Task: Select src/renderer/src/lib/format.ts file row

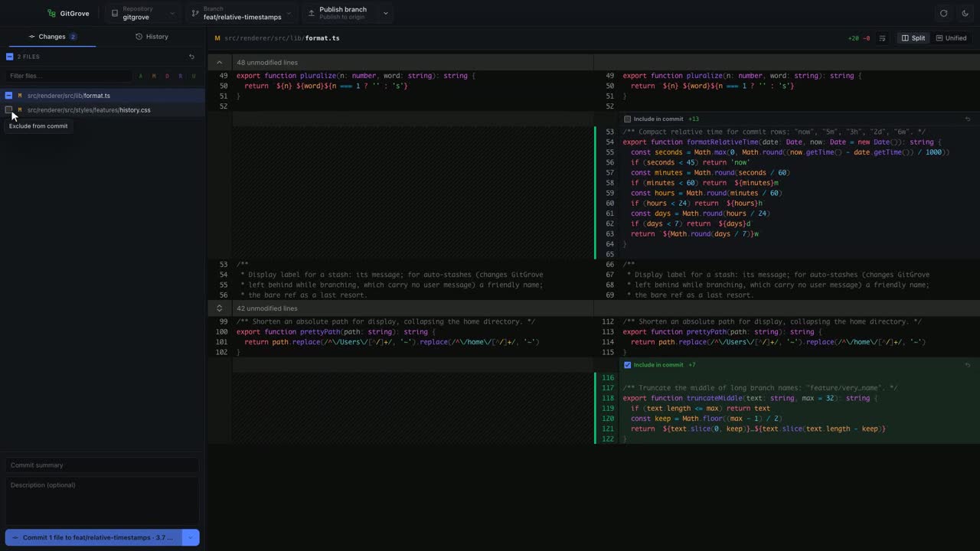Action: coord(103,96)
